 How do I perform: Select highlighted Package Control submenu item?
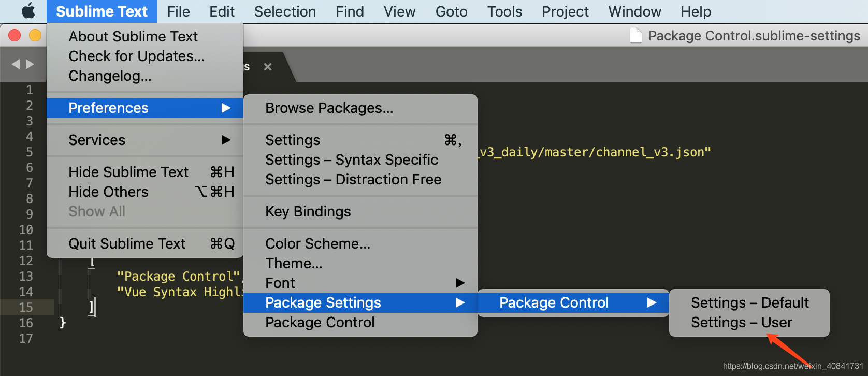click(x=573, y=302)
